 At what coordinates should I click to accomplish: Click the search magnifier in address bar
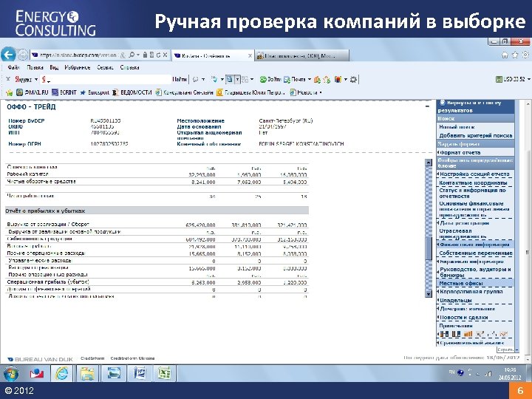click(x=132, y=55)
